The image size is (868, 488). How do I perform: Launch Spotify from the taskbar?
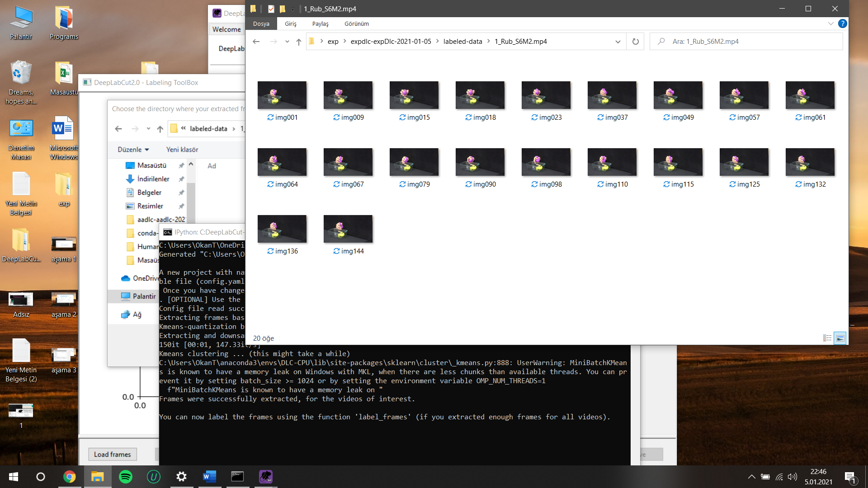tap(126, 477)
